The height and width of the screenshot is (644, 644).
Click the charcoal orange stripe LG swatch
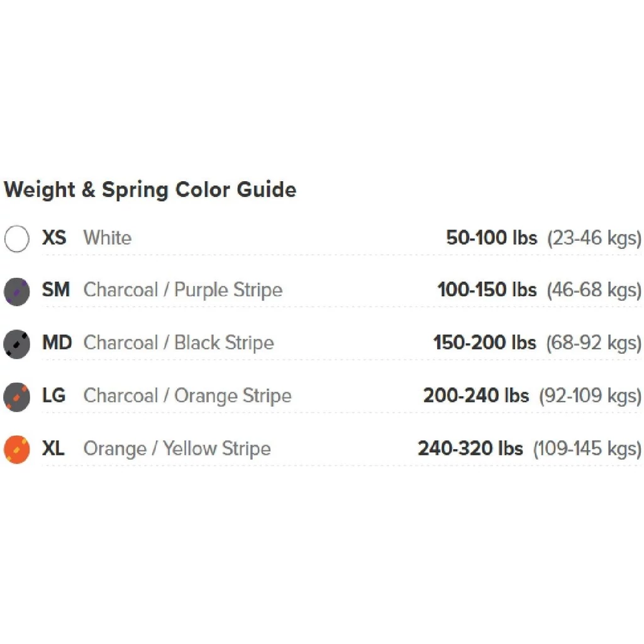16,397
